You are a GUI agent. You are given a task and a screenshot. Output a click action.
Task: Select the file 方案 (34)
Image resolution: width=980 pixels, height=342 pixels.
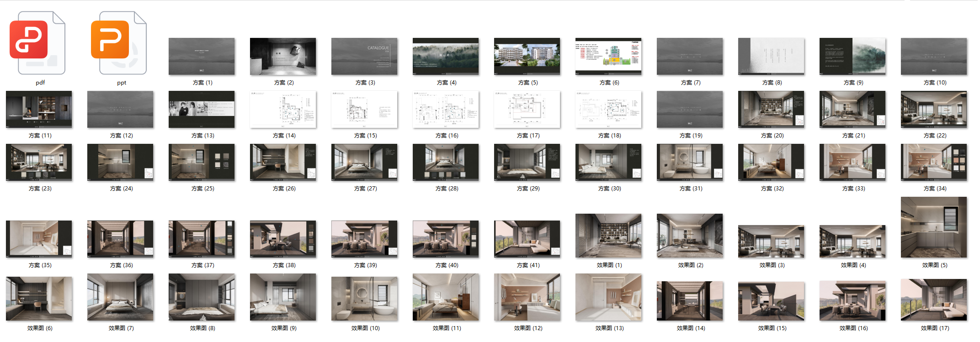click(934, 163)
